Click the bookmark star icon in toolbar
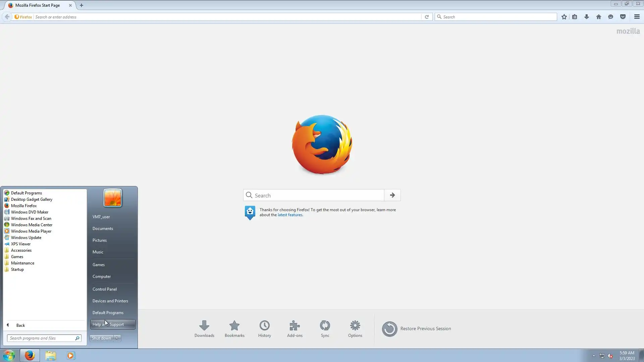 coord(564,17)
